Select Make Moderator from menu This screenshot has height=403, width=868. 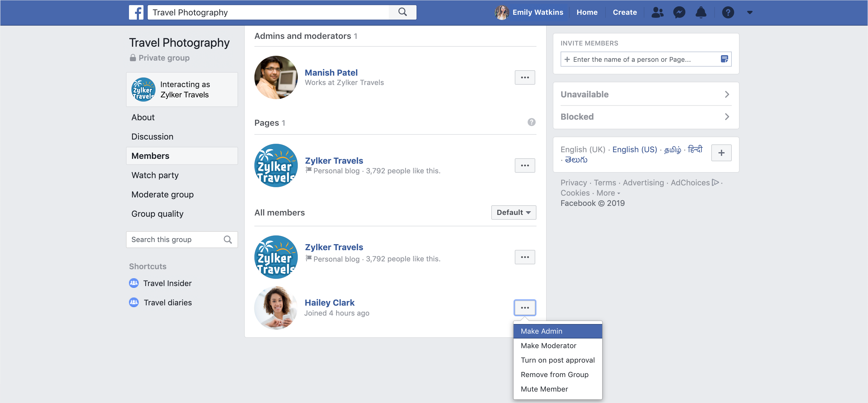point(548,346)
